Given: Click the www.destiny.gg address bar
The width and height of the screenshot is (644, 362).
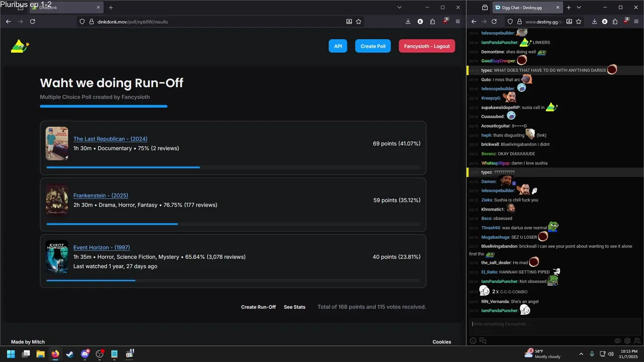Looking at the screenshot, I should [x=544, y=22].
